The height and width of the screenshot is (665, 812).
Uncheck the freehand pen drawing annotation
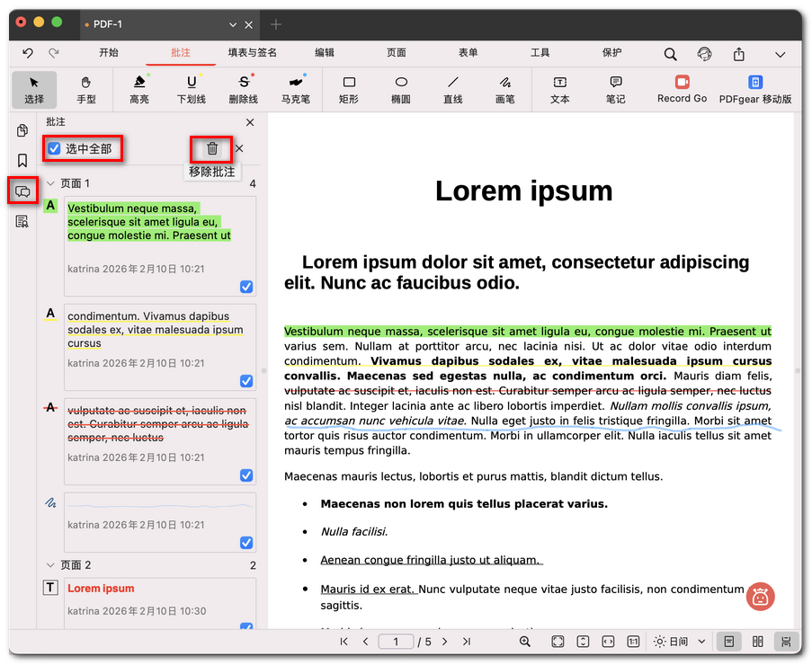pyautogui.click(x=246, y=543)
